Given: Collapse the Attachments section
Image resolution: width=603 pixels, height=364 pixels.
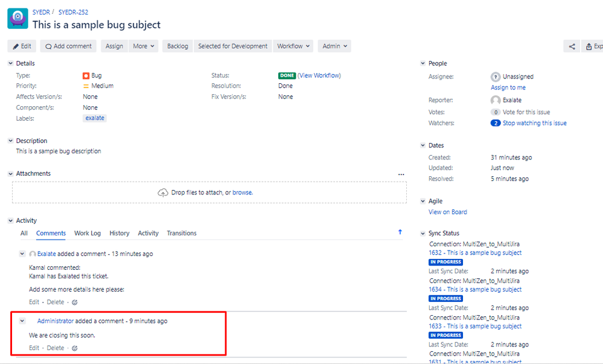Looking at the screenshot, I should (10, 174).
